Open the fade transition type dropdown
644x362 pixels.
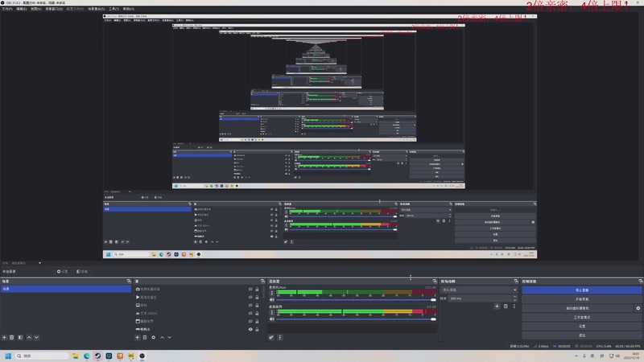tap(479, 290)
